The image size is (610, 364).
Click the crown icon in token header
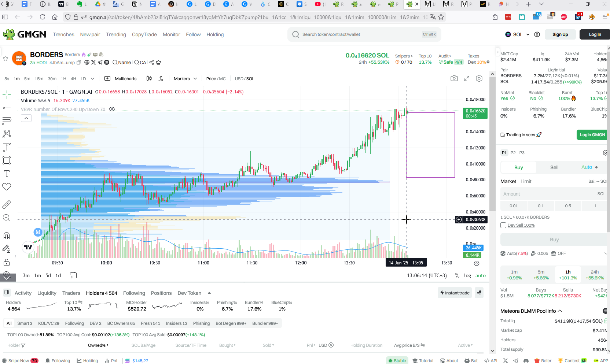point(158,62)
